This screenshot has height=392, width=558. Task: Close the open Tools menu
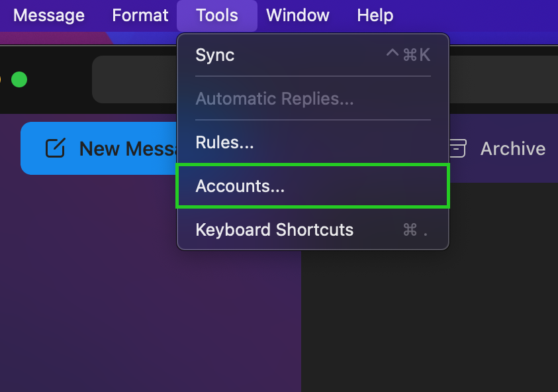coord(216,15)
